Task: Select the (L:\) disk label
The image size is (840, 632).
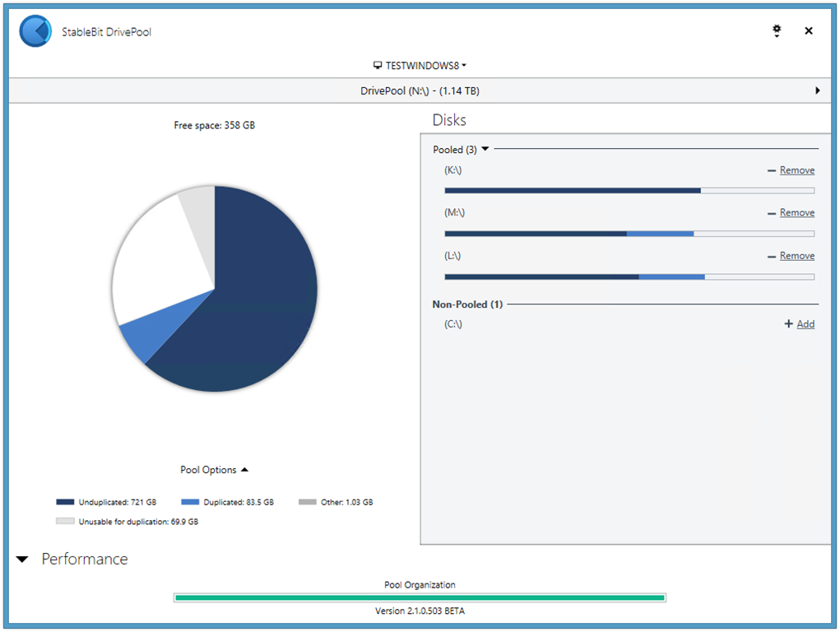Action: coord(452,256)
